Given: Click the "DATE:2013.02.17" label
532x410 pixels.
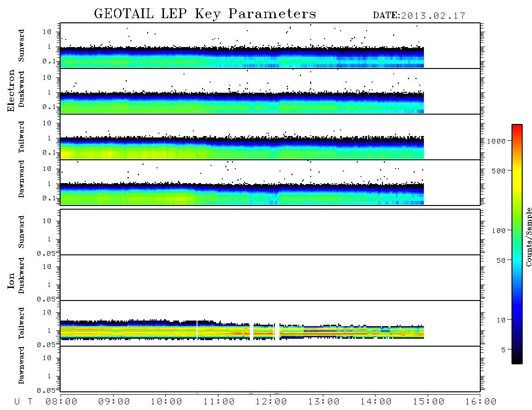Looking at the screenshot, I should click(419, 16).
